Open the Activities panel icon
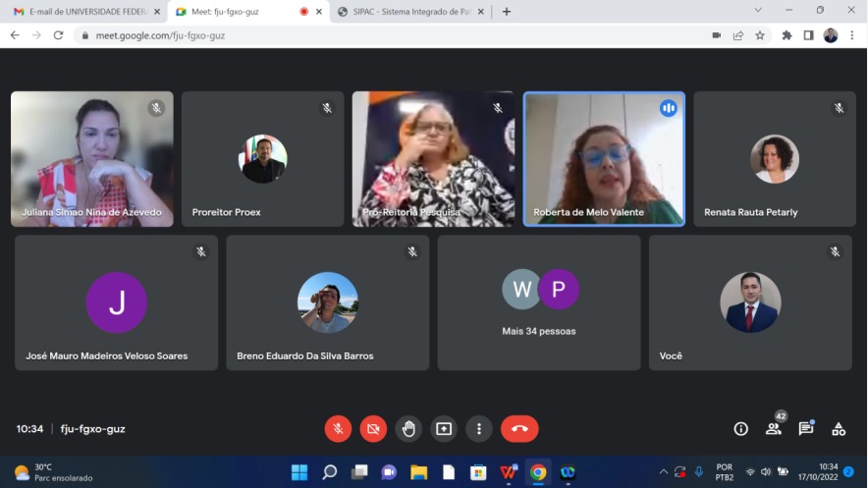Image resolution: width=868 pixels, height=488 pixels. [x=839, y=429]
